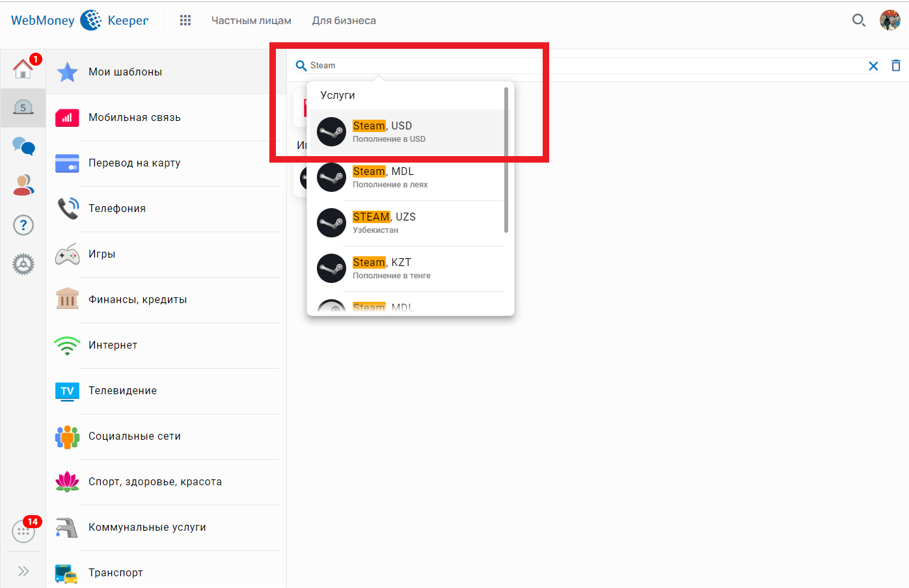Open Мобильная связь category
The height and width of the screenshot is (588, 909).
coord(167,118)
